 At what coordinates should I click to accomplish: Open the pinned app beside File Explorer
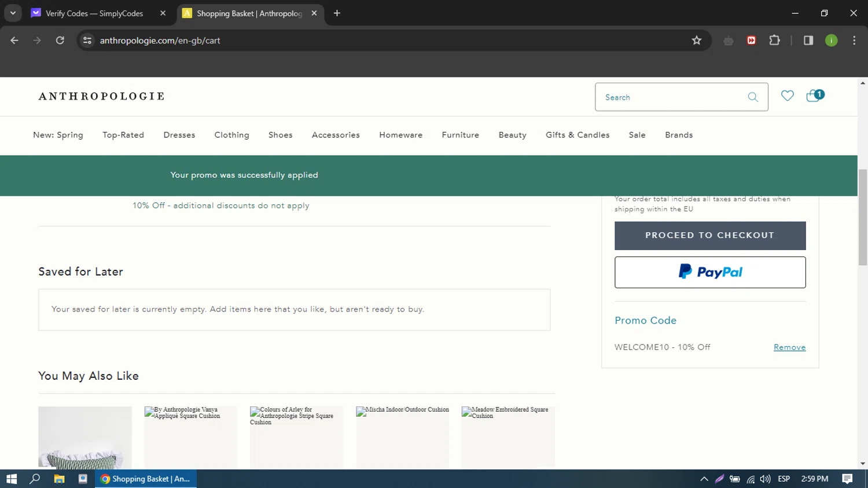(83, 479)
